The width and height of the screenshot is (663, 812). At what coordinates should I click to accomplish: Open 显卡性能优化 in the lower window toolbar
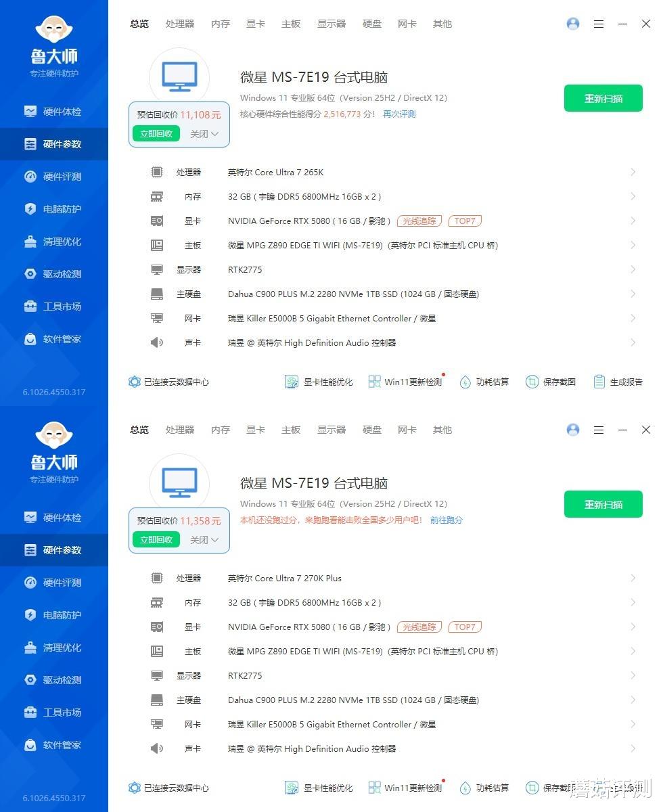tap(319, 788)
